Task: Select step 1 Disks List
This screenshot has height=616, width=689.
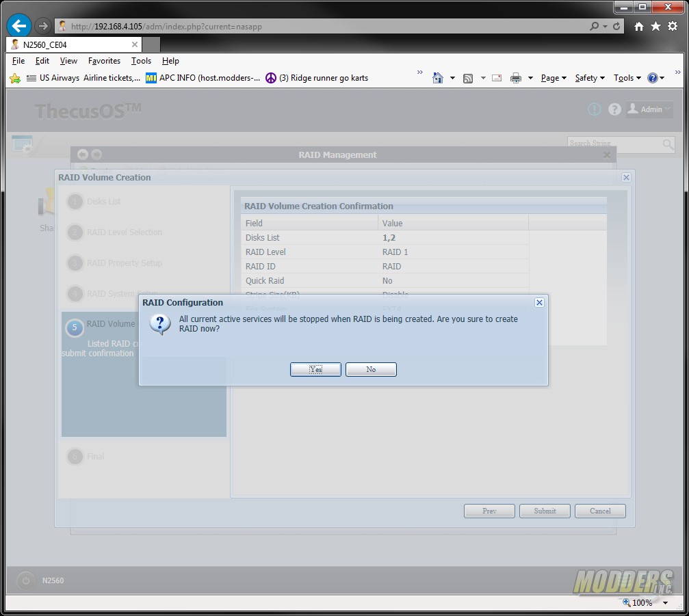Action: point(94,202)
